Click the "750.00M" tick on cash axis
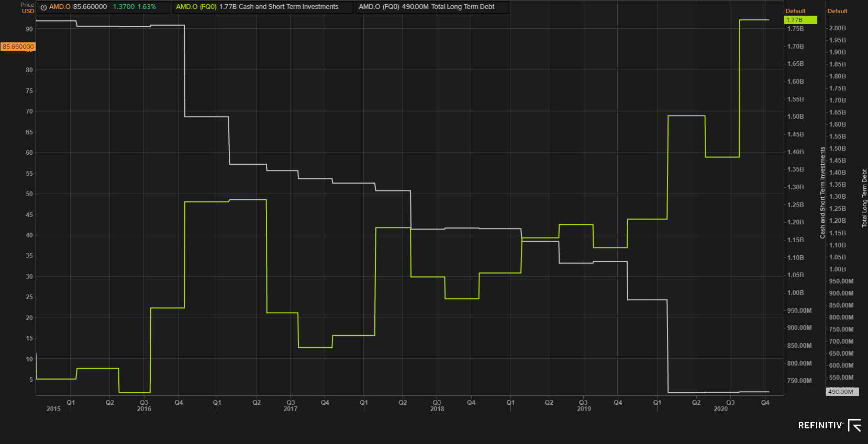868x444 pixels. [x=799, y=381]
